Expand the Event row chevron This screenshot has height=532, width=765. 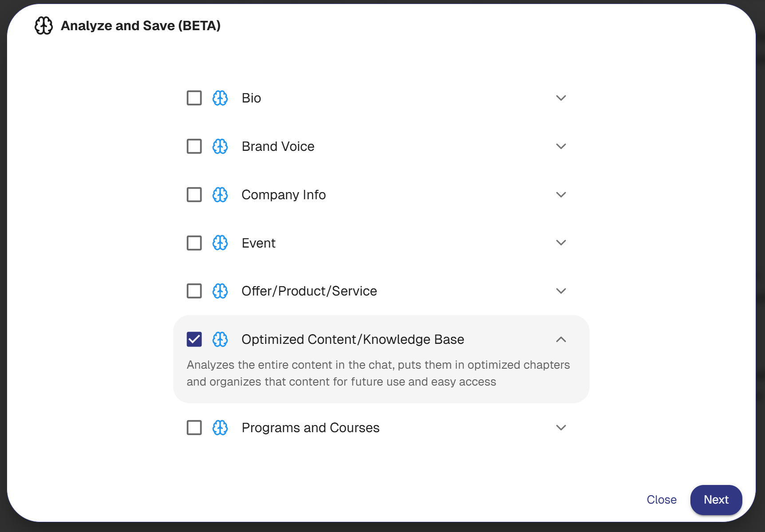coord(561,243)
